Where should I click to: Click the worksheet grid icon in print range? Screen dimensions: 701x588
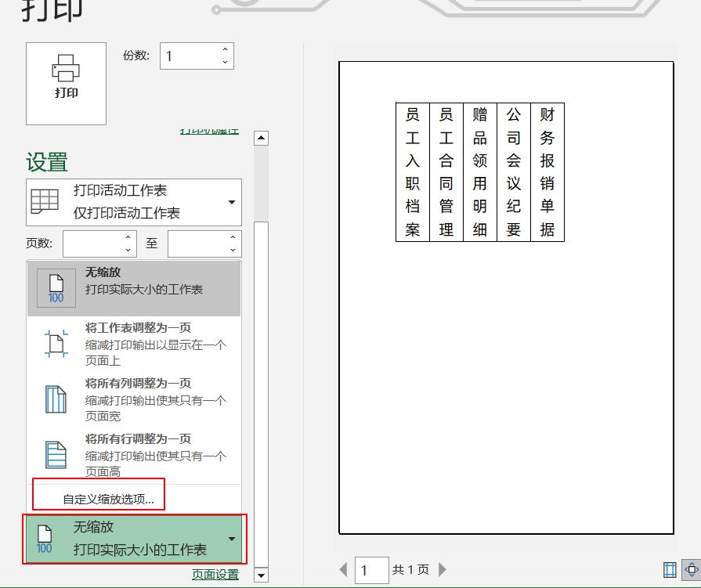tap(45, 201)
